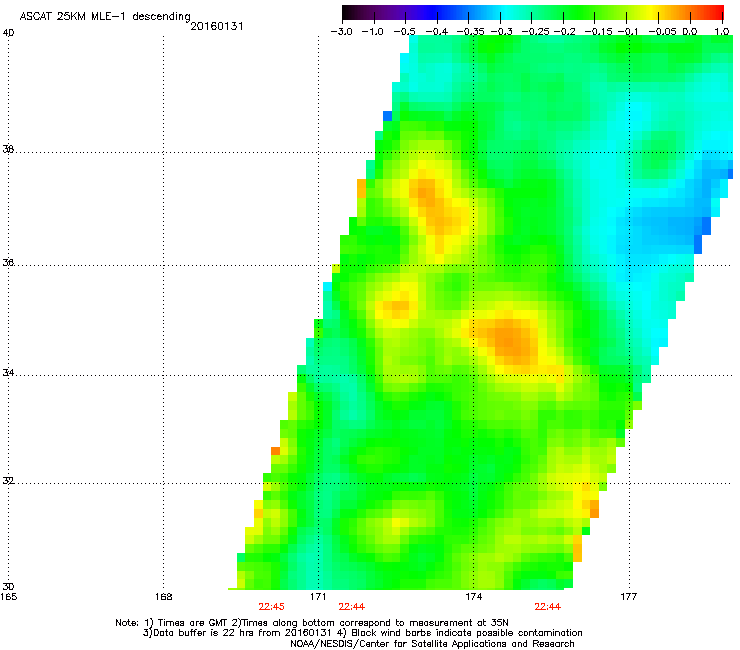The height and width of the screenshot is (650, 740).
Task: Click the longitude axis label 177
Action: coord(628,597)
